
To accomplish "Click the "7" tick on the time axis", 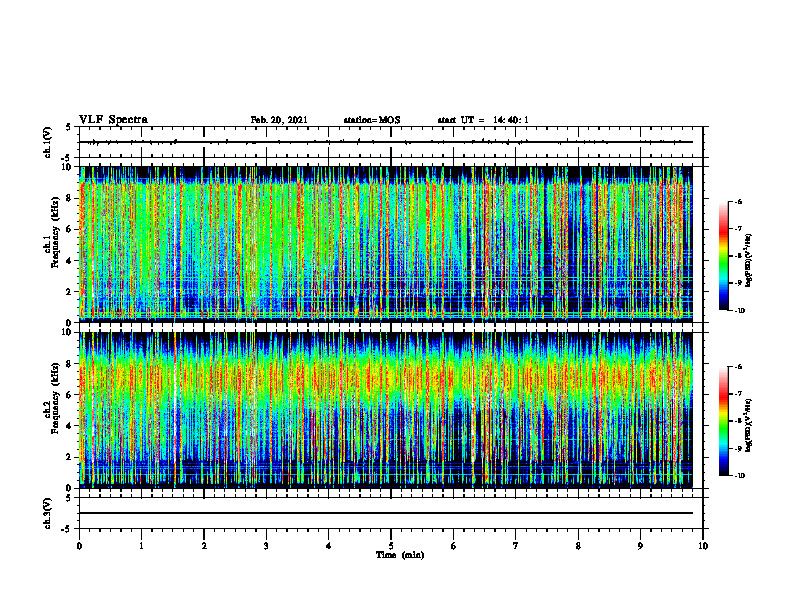I will tap(516, 546).
